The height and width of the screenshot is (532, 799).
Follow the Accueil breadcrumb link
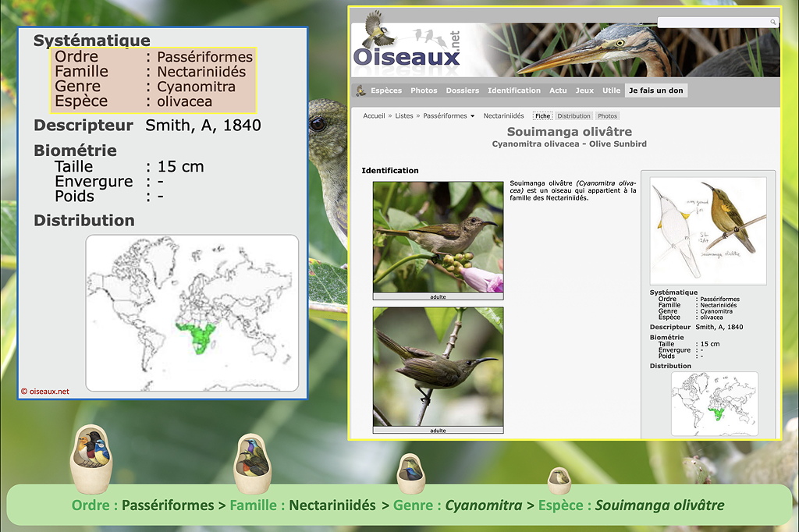click(x=374, y=116)
